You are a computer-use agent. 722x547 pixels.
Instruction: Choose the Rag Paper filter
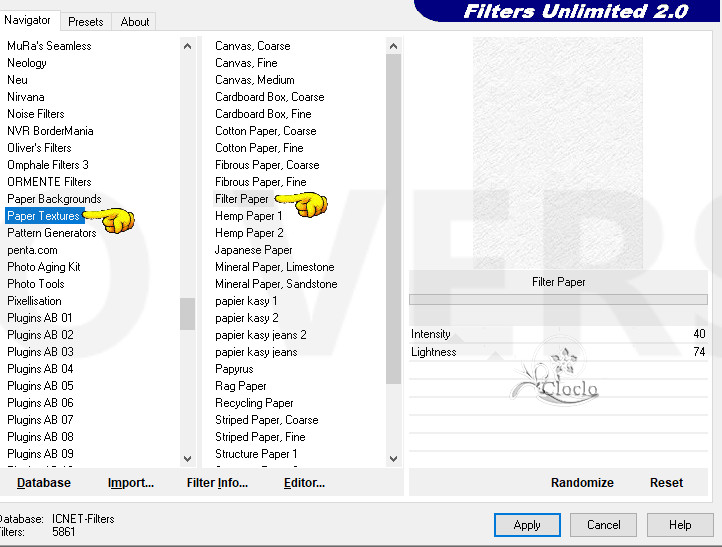pyautogui.click(x=241, y=386)
